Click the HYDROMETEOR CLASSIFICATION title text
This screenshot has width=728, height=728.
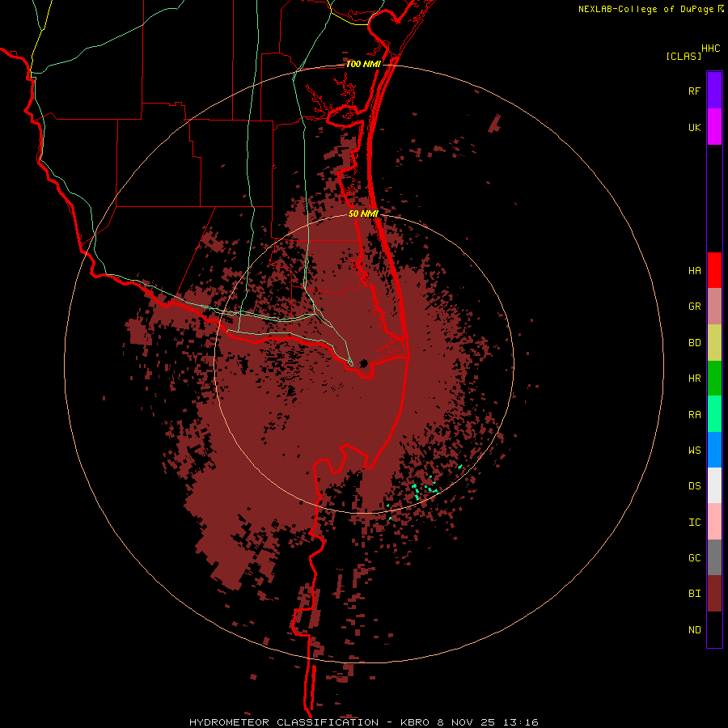(284, 722)
